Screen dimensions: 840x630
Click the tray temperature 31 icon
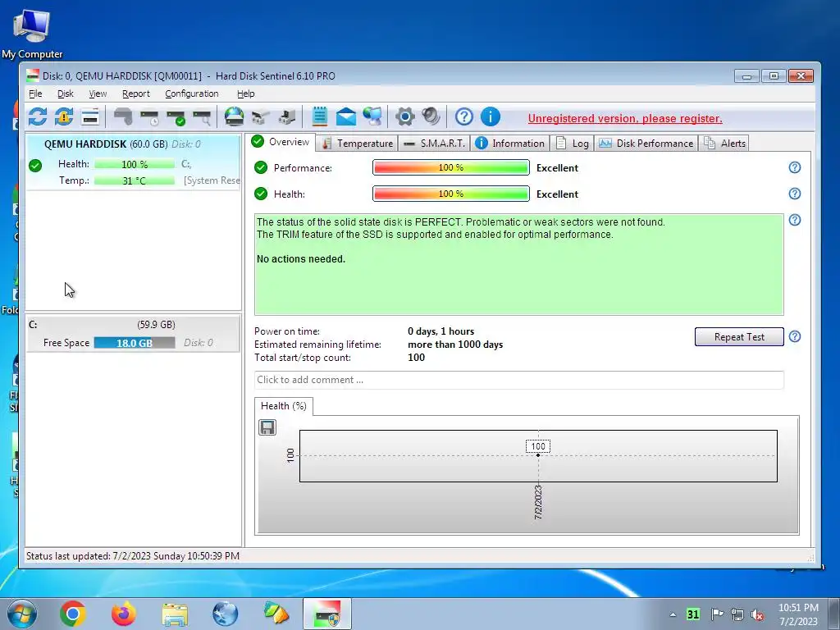click(x=693, y=614)
